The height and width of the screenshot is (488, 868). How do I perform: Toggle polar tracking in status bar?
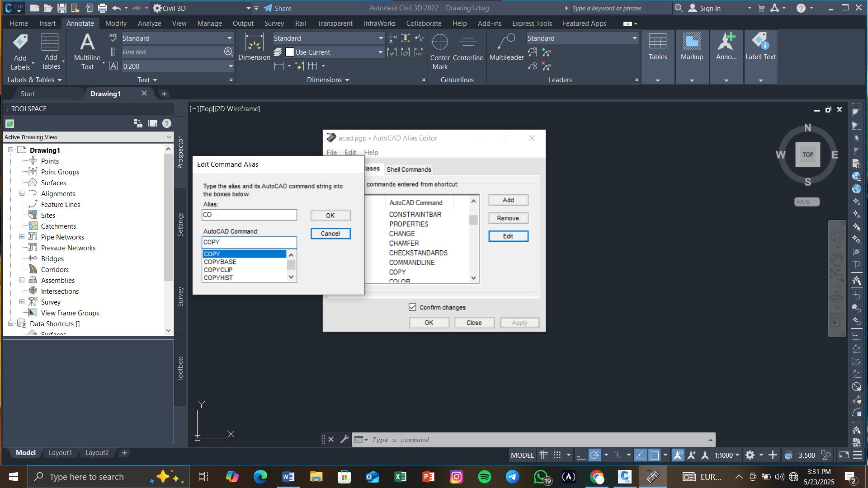(x=594, y=455)
